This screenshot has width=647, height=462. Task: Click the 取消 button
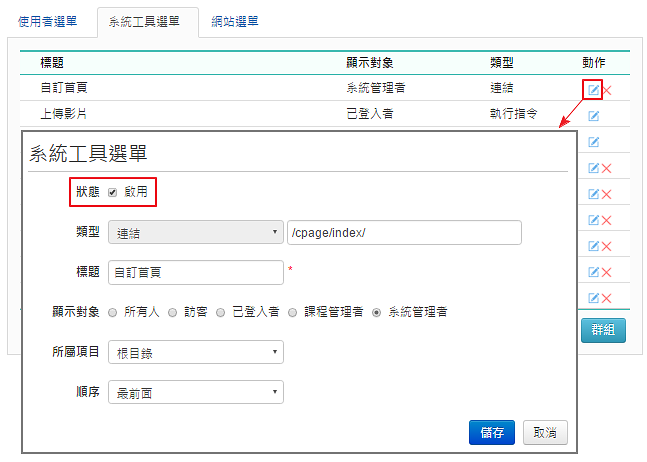pos(545,432)
